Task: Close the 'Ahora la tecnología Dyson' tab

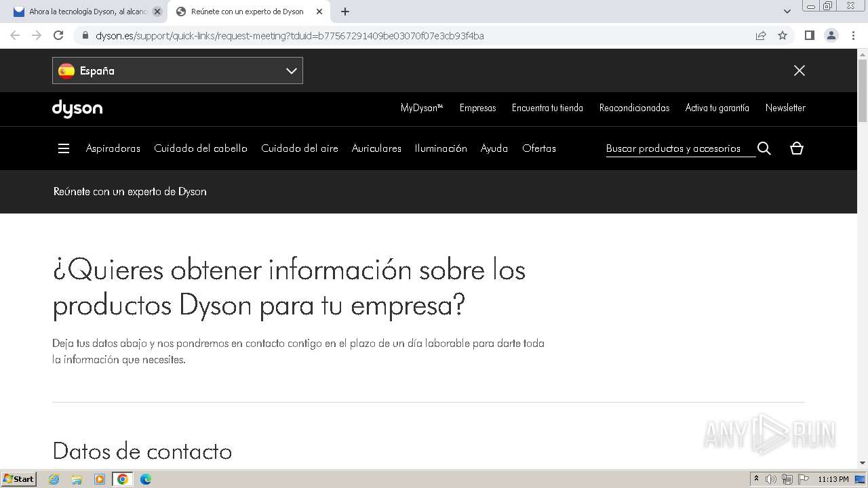Action: pyautogui.click(x=157, y=12)
